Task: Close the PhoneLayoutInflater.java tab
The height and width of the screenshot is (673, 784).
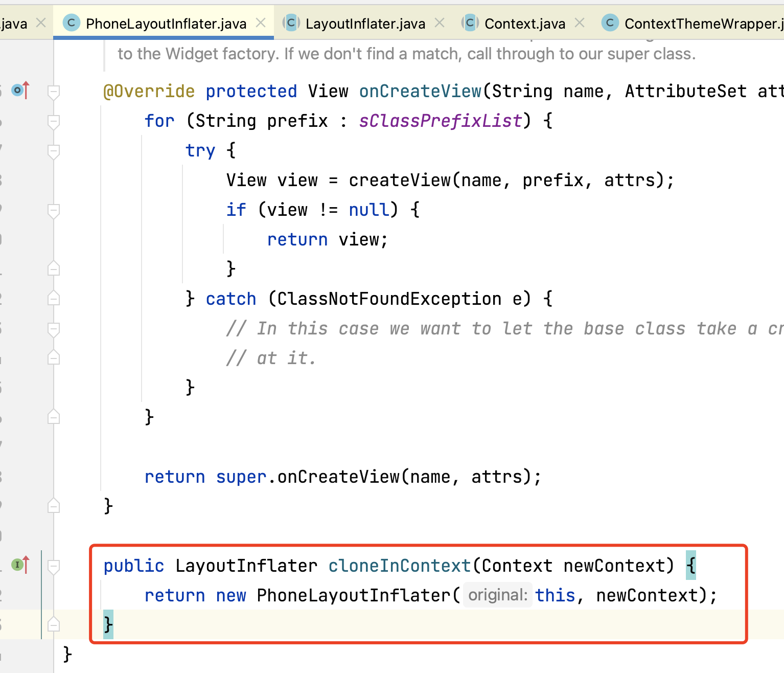Action: [x=261, y=23]
